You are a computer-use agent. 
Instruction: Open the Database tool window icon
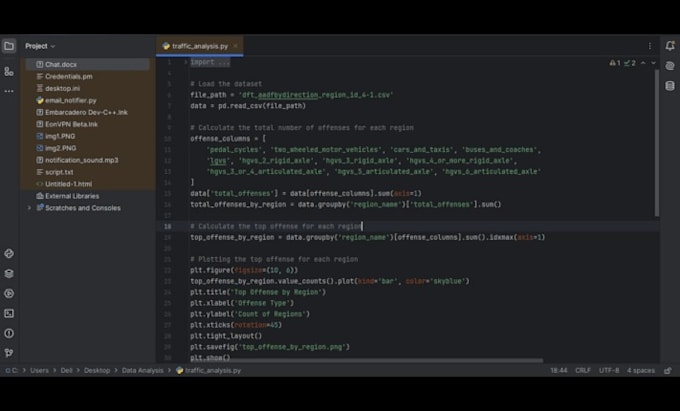tap(669, 86)
